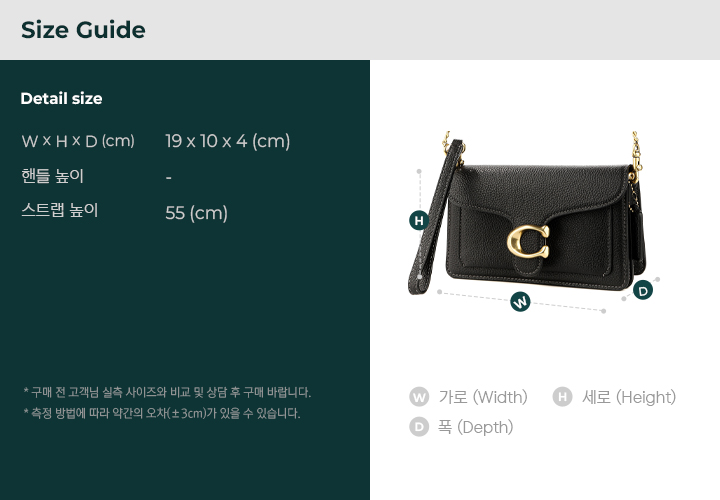Click the ±3cm measurement error note
The width and height of the screenshot is (720, 500).
[x=162, y=413]
